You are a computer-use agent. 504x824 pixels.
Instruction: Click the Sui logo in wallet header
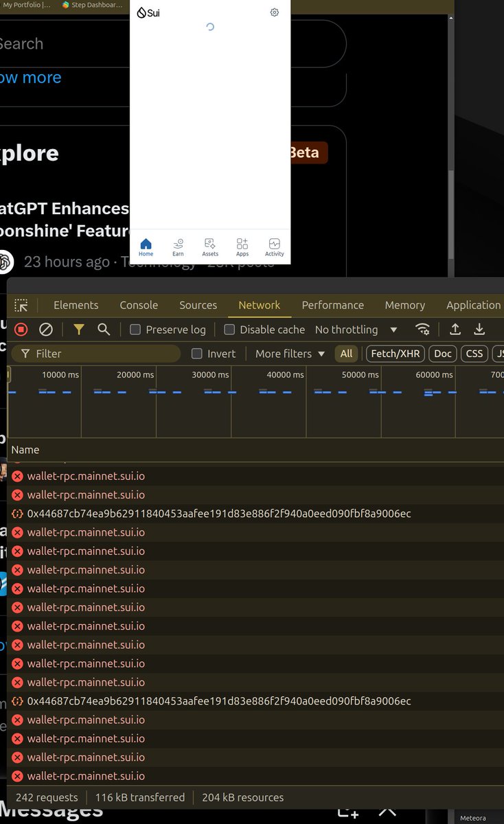pyautogui.click(x=148, y=12)
